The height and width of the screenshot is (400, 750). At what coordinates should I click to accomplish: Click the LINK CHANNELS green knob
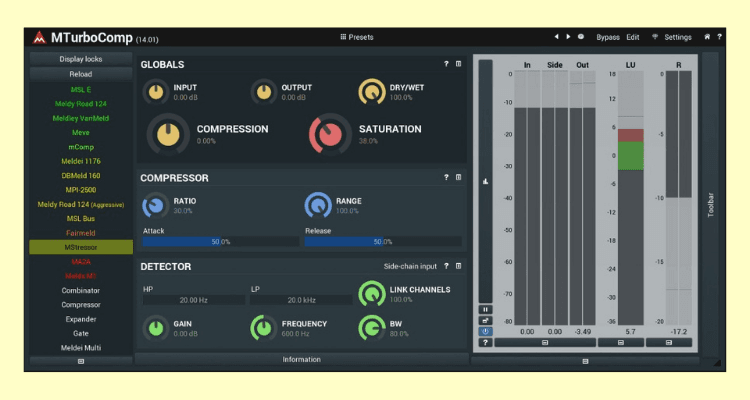tap(372, 294)
